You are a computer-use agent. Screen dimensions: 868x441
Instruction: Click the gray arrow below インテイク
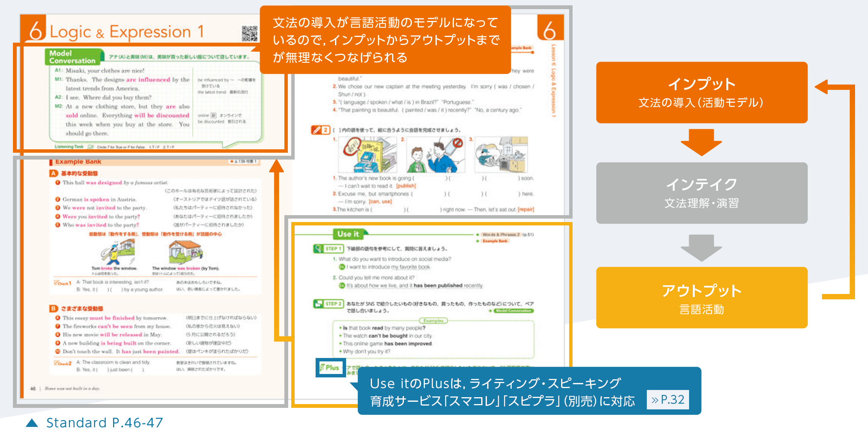[x=701, y=248]
